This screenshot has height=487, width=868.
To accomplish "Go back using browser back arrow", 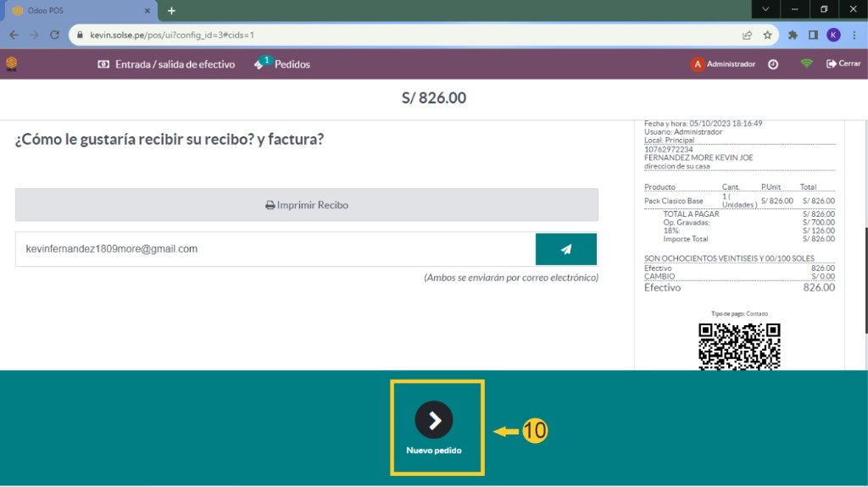I will (x=14, y=36).
